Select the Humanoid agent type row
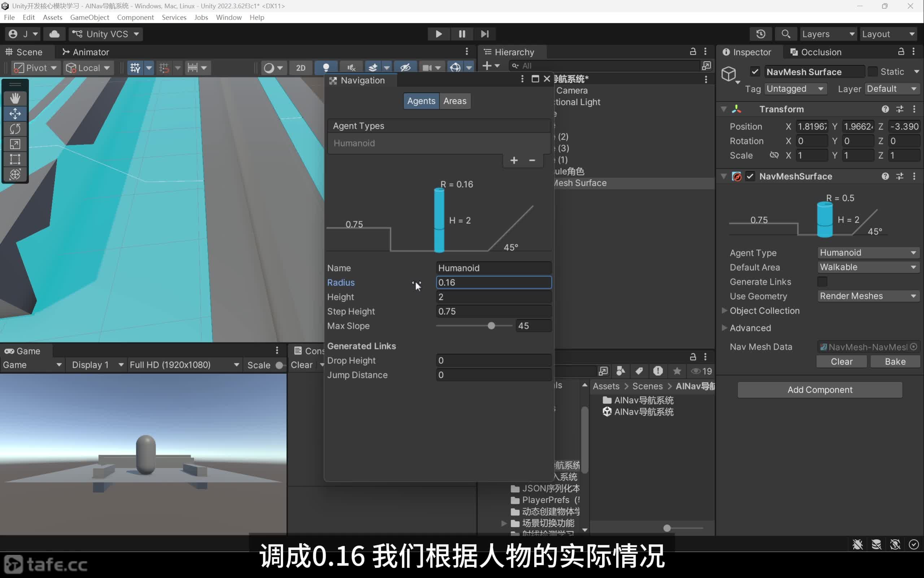Image resolution: width=924 pixels, height=578 pixels. (439, 143)
